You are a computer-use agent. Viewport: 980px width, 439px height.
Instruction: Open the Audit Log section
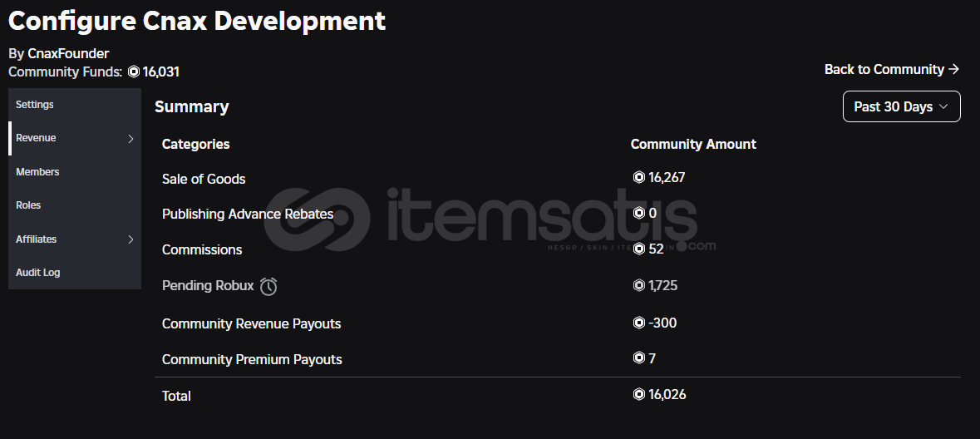click(x=74, y=273)
